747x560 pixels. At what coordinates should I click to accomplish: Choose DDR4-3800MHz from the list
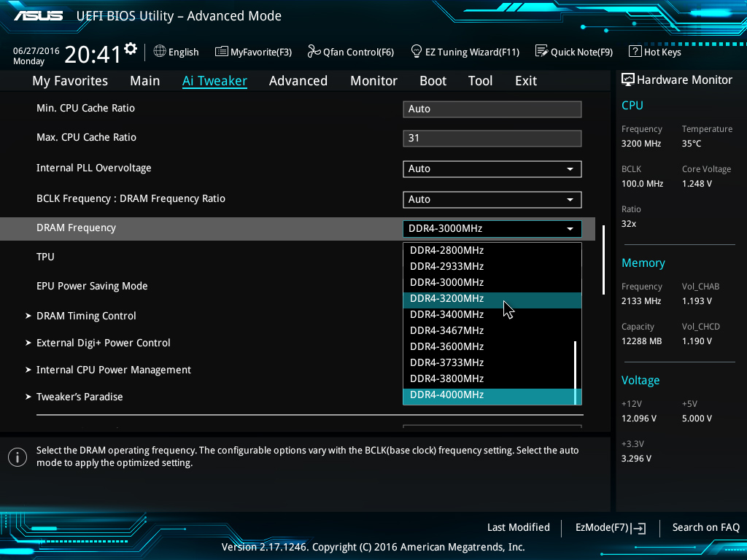click(489, 379)
